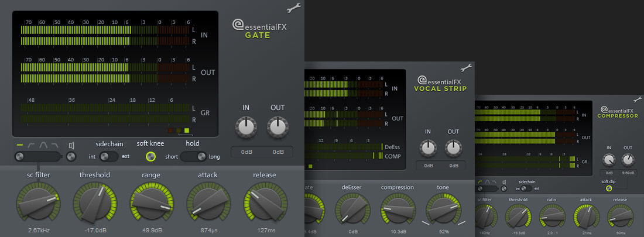Select the red meter color square in Gate
This screenshot has height=237, width=644.
pyautogui.click(x=170, y=130)
